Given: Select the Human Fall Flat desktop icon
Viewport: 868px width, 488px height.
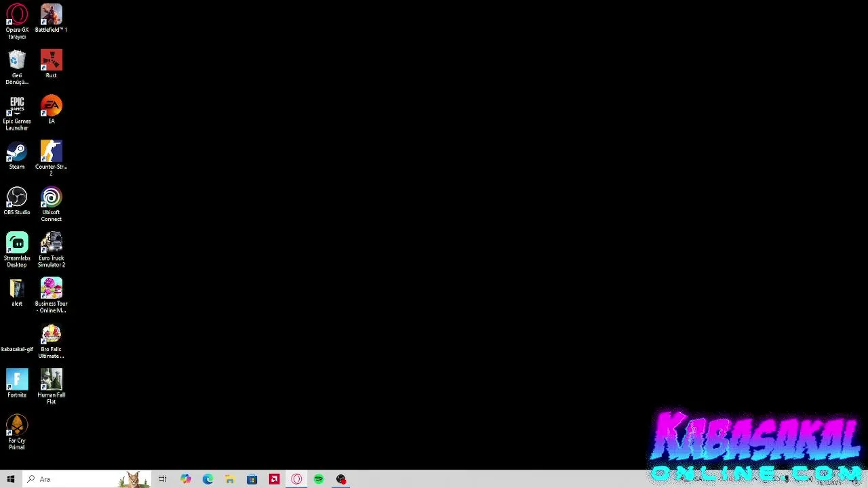Looking at the screenshot, I should (51, 386).
